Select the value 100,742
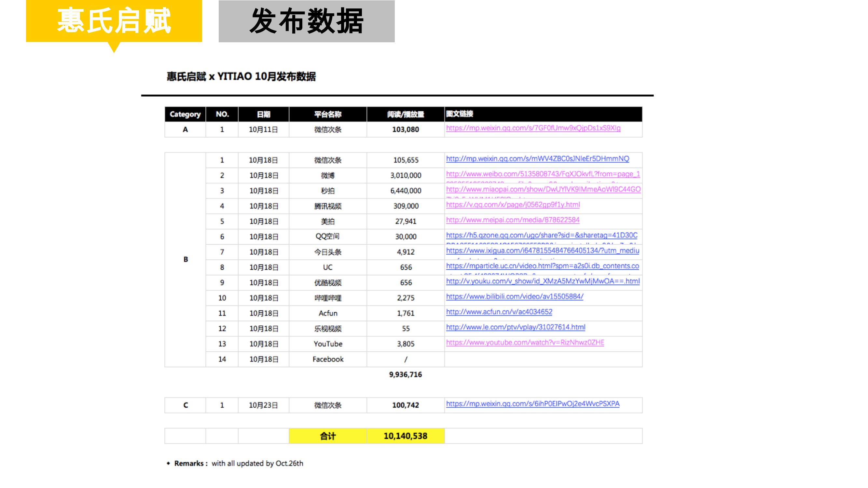 pyautogui.click(x=406, y=405)
